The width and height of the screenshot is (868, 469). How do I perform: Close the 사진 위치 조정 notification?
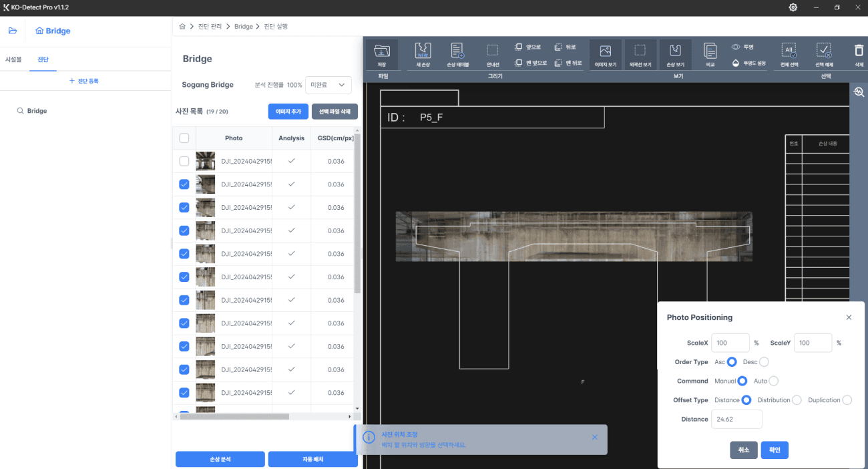pyautogui.click(x=594, y=437)
